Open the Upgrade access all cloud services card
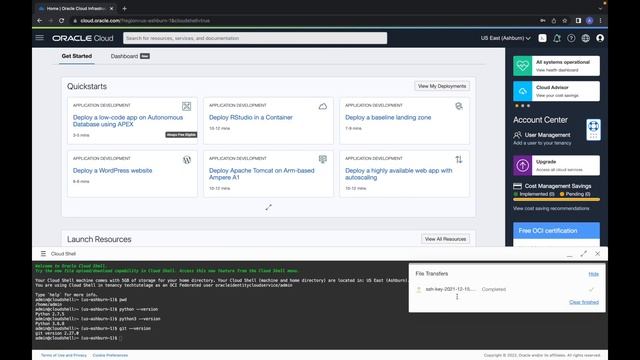The image size is (640, 360). [556, 165]
